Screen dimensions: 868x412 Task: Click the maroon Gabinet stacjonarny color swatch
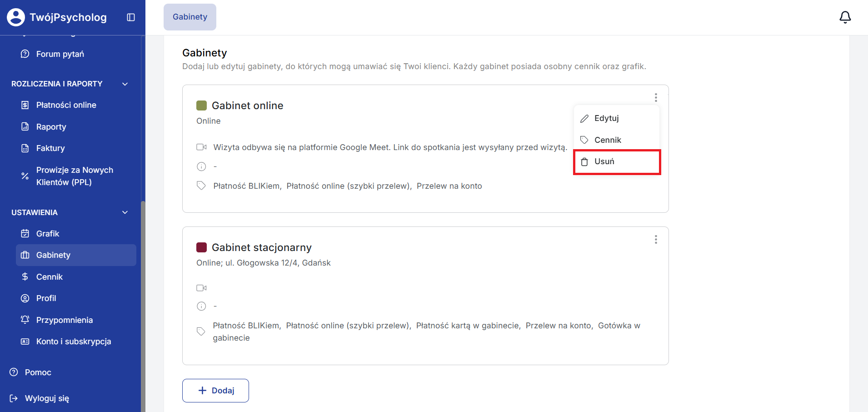point(201,247)
